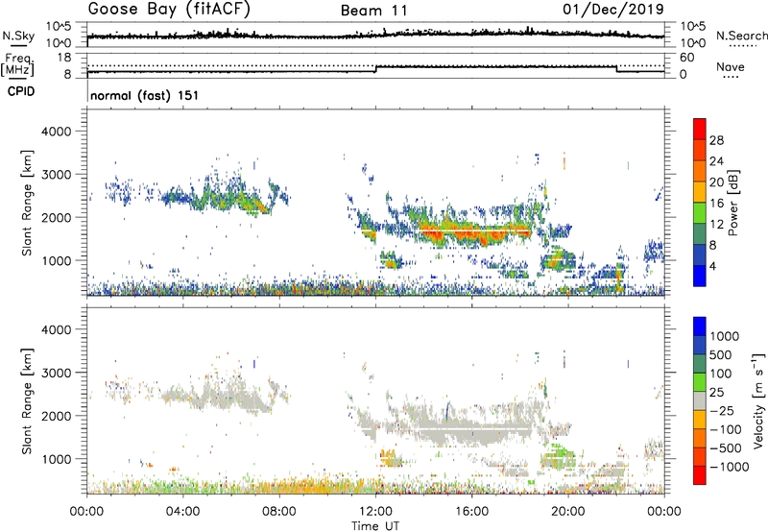Click the "Slant Range [km]" label of power panel
The height and width of the screenshot is (532, 768).
(27, 203)
